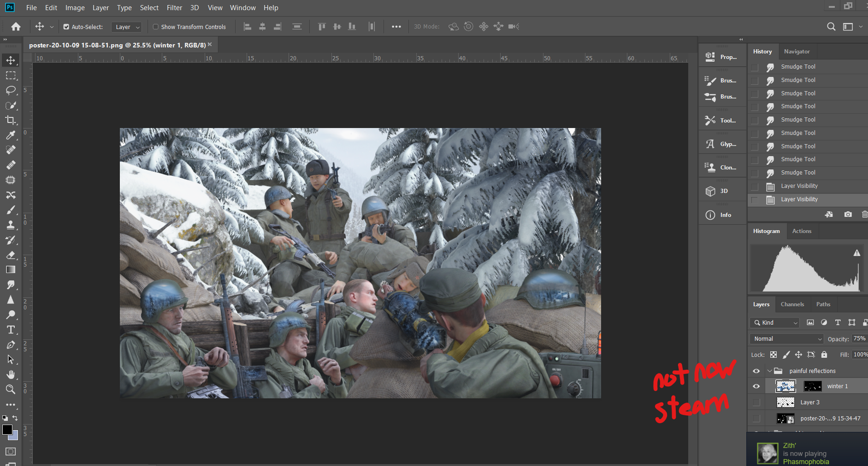Select the Spot Healing Brush tool

pyautogui.click(x=11, y=150)
